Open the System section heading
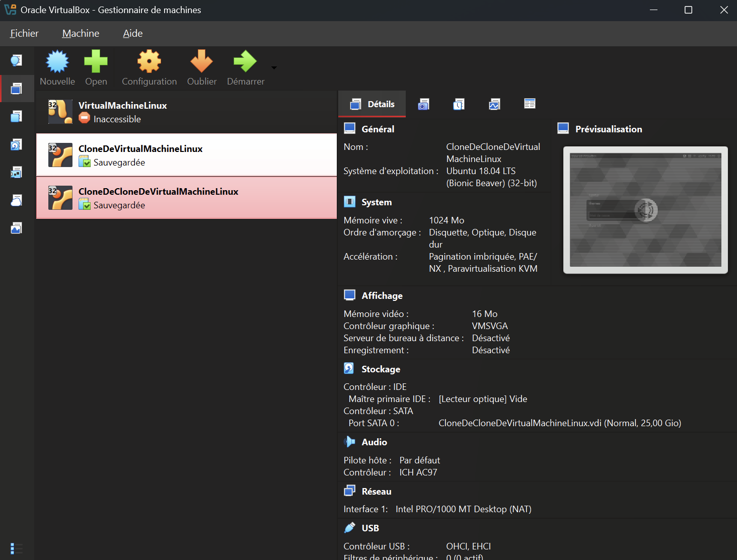 pos(377,202)
